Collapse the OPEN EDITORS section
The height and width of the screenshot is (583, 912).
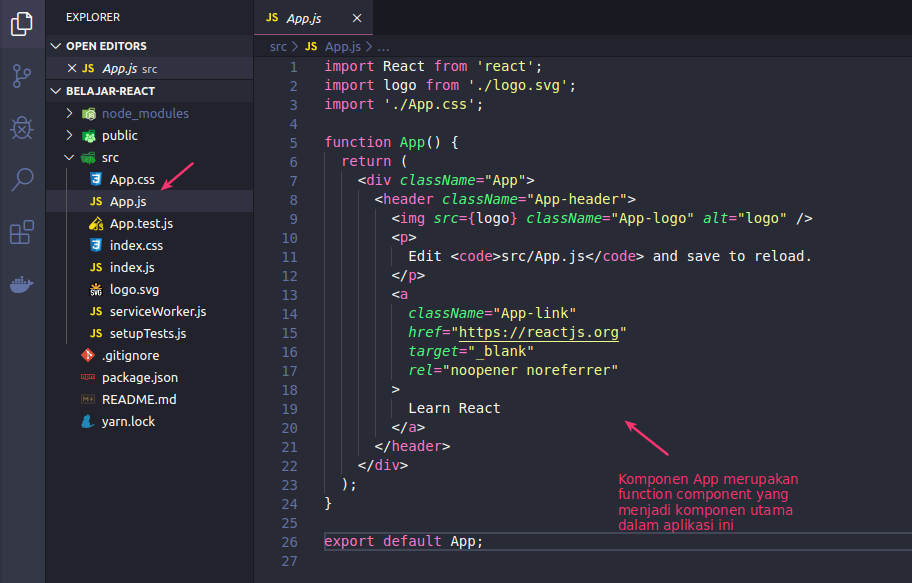(x=149, y=46)
